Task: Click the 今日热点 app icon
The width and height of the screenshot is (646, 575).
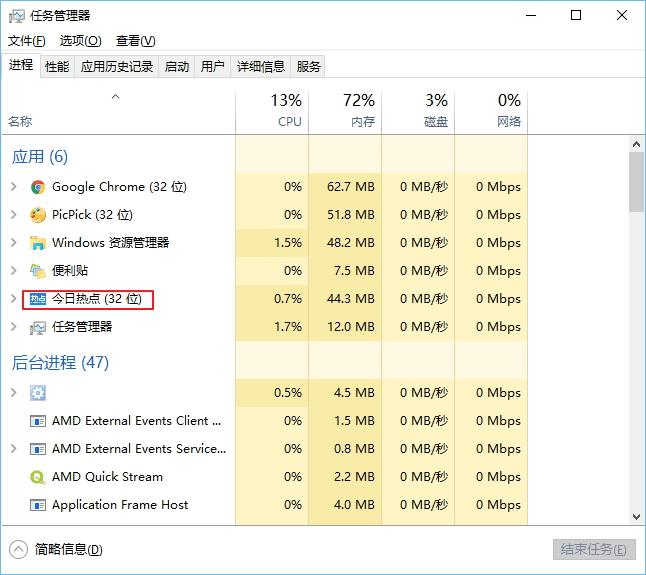Action: point(38,299)
